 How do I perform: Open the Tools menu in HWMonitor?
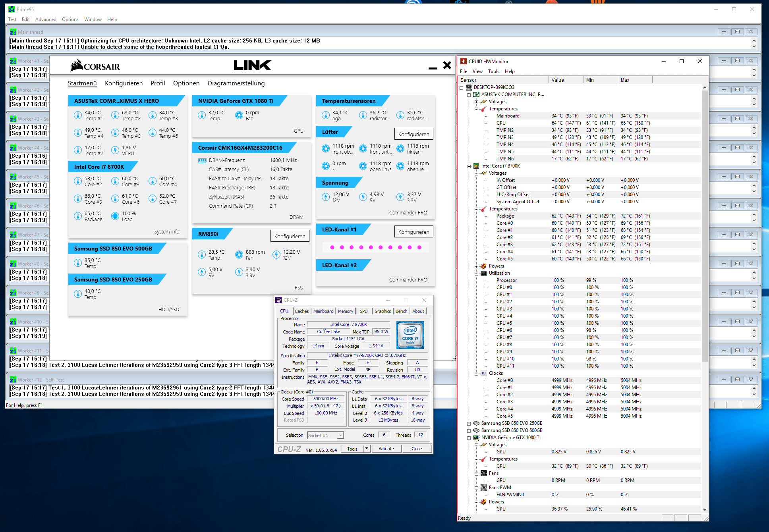[x=494, y=71]
